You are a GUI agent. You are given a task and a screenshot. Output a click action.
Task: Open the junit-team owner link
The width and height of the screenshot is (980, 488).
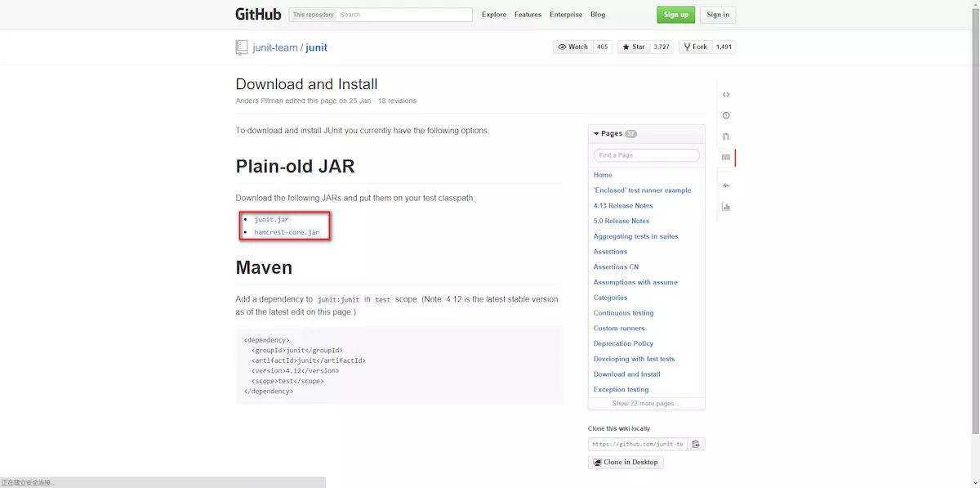[275, 47]
